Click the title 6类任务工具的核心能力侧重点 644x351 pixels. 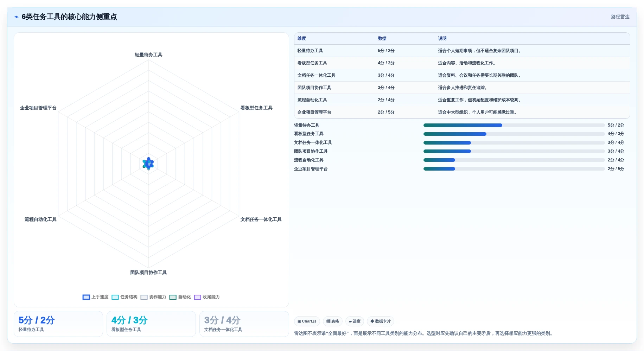click(x=69, y=17)
